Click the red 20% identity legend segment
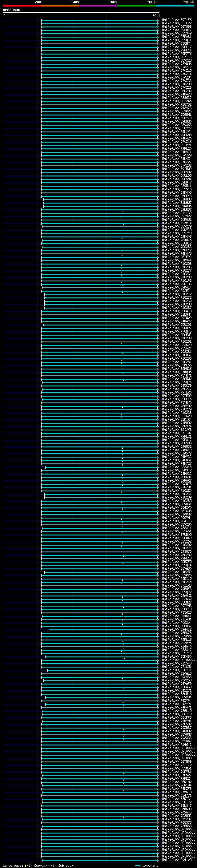The width and height of the screenshot is (197, 868). coord(22,6)
